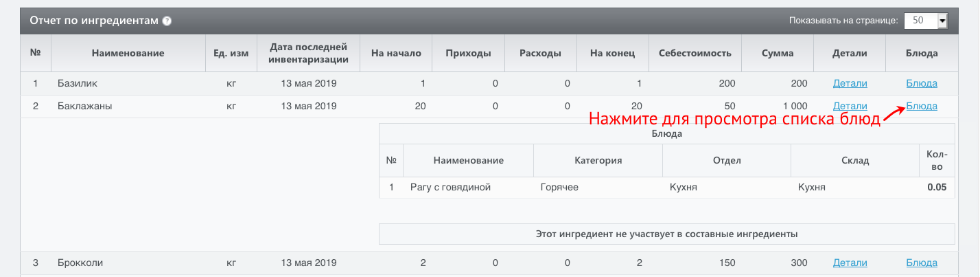Click the Приходы column header
Screen dimensions: 980x277
(x=468, y=54)
